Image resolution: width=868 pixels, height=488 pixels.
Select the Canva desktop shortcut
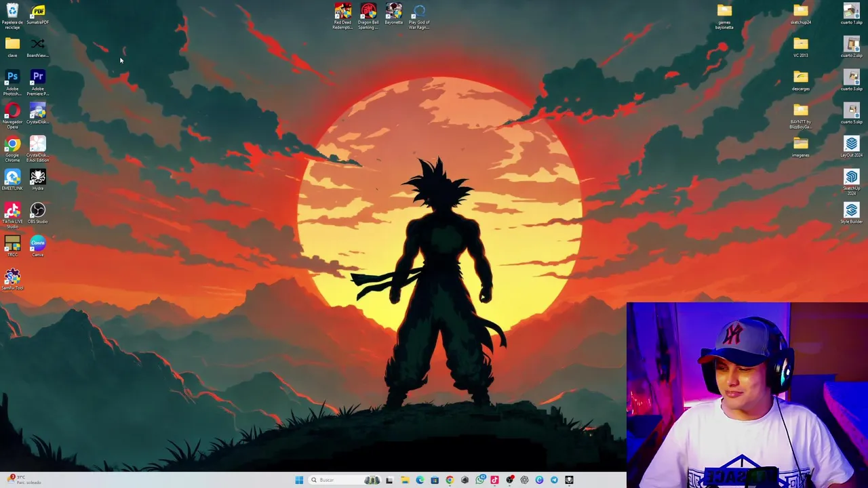(x=38, y=247)
